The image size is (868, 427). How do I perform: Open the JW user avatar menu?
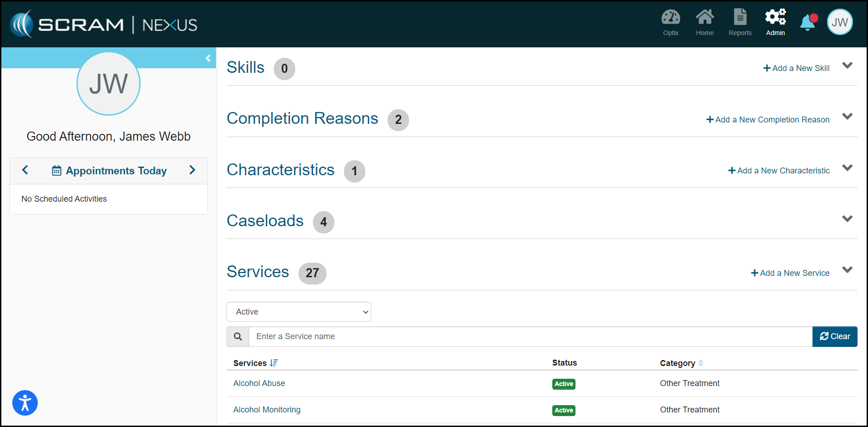(x=839, y=22)
